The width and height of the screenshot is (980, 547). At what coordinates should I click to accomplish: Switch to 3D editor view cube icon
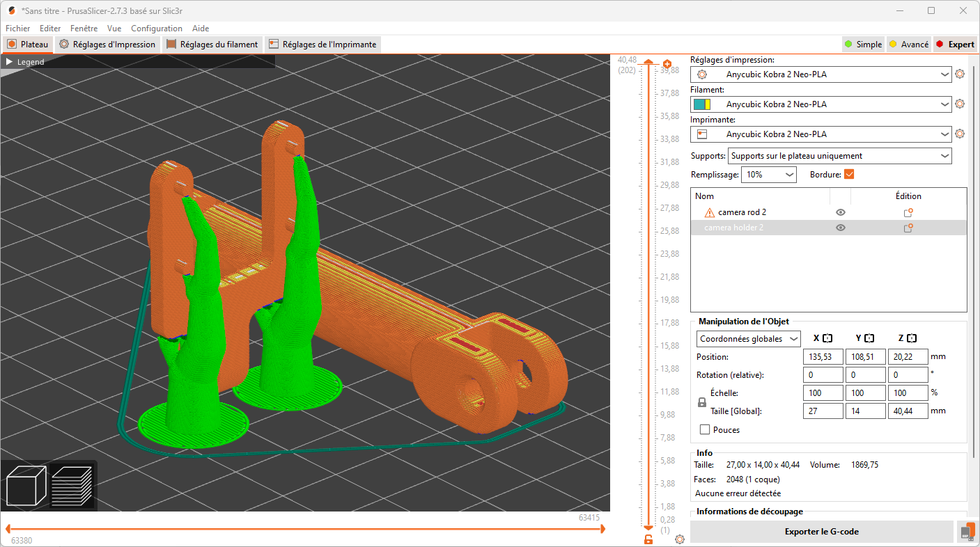(x=26, y=486)
